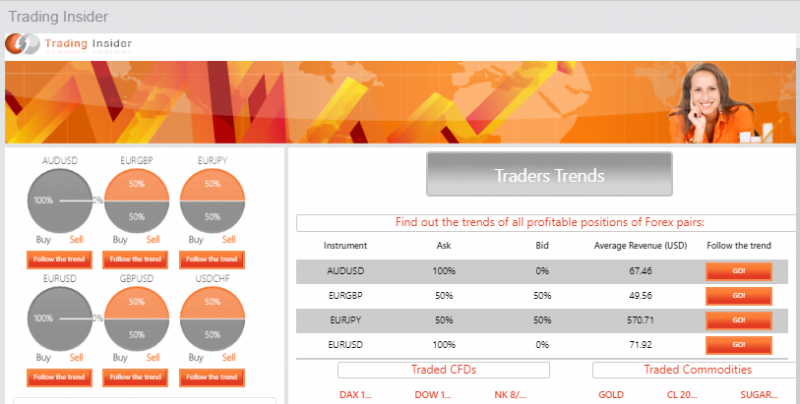
Task: Click the smiling woman banner image
Action: (x=711, y=104)
